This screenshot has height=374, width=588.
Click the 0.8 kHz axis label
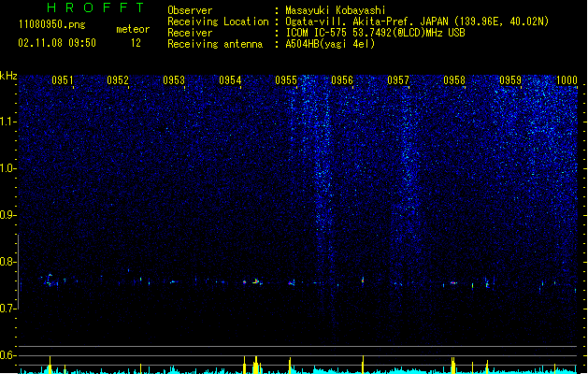coord(7,262)
